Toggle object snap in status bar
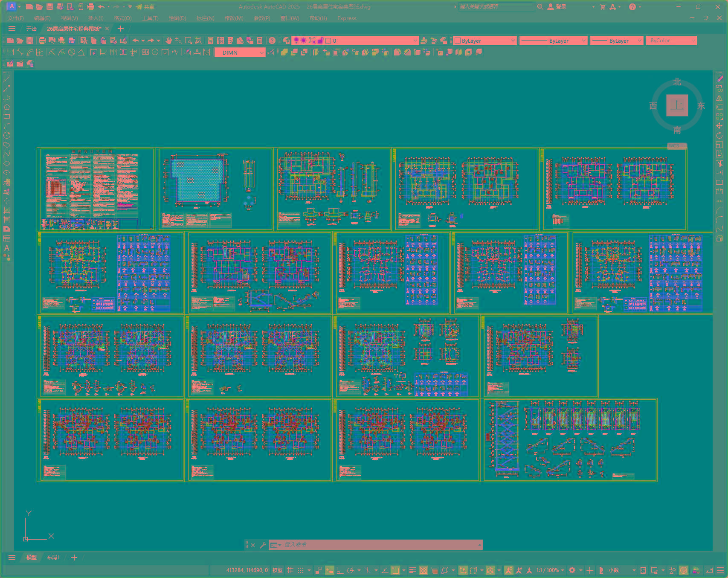This screenshot has height=578, width=728. point(395,570)
